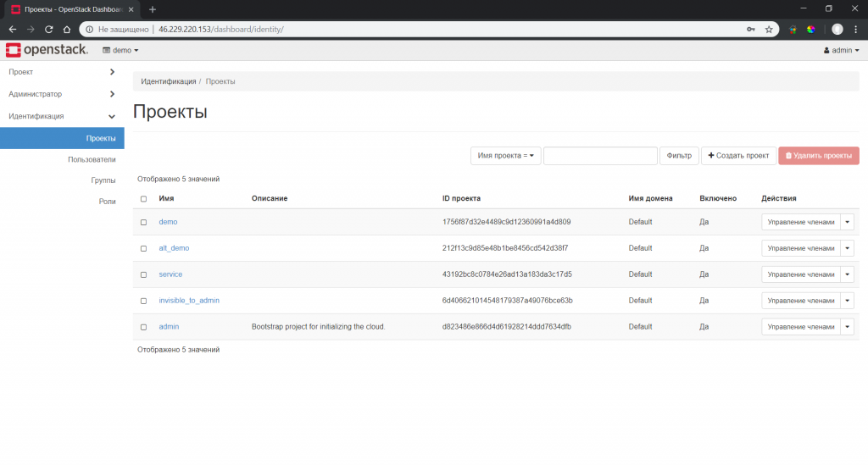Select all projects checkbox in header

(143, 198)
